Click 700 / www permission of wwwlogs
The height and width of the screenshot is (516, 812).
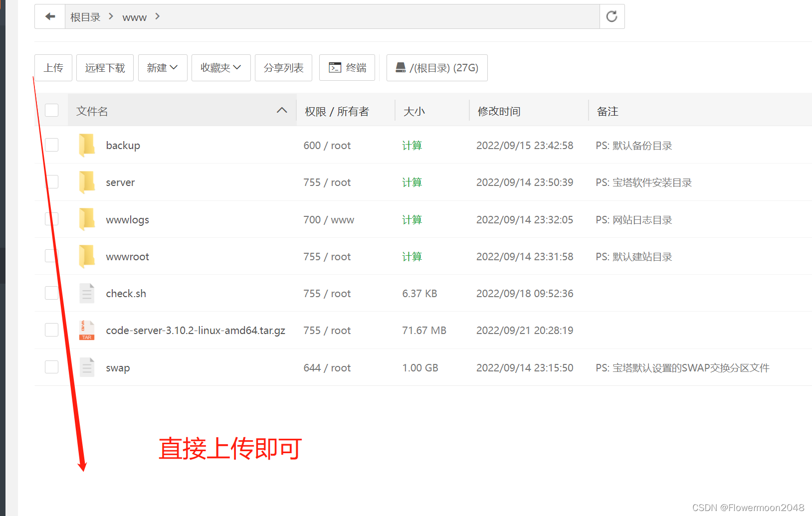(329, 220)
